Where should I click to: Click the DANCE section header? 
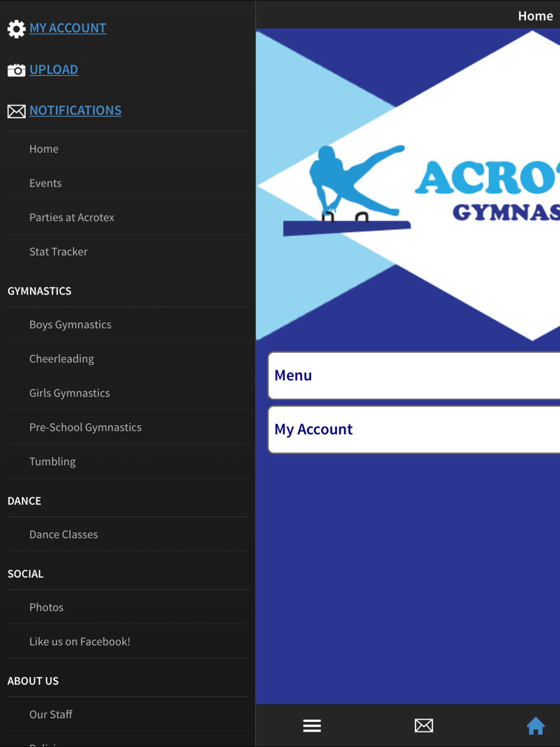click(x=24, y=501)
